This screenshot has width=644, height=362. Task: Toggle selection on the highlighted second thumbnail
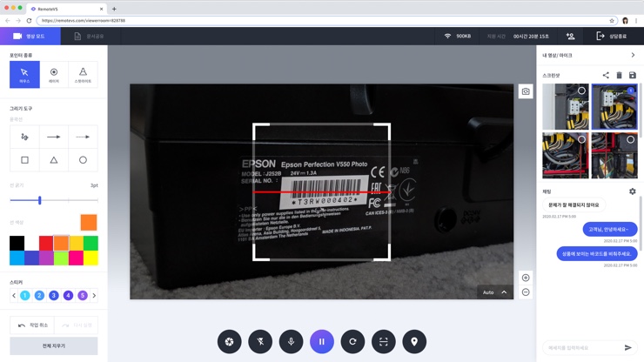coord(630,90)
